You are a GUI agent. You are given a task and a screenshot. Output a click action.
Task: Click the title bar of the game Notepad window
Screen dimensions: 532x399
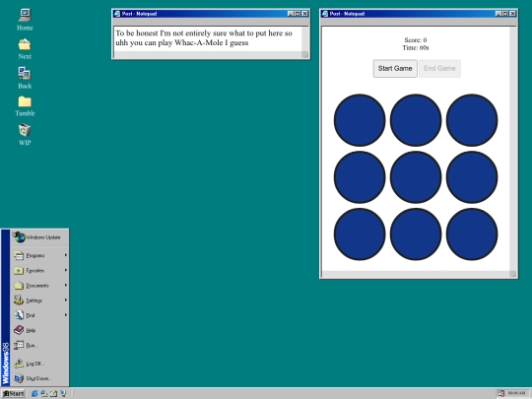(x=419, y=14)
